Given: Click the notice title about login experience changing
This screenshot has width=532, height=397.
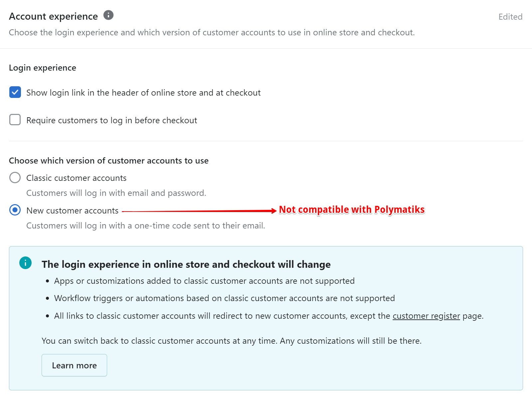Looking at the screenshot, I should 186,264.
